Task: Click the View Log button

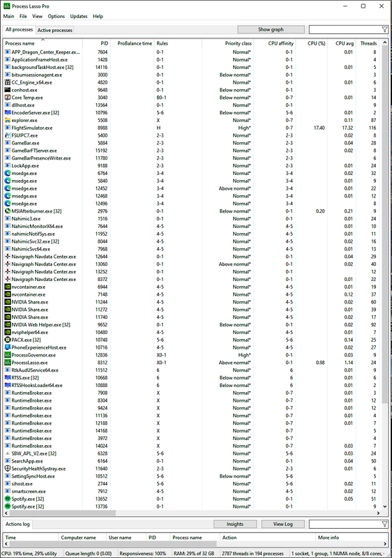Action: [282, 525]
